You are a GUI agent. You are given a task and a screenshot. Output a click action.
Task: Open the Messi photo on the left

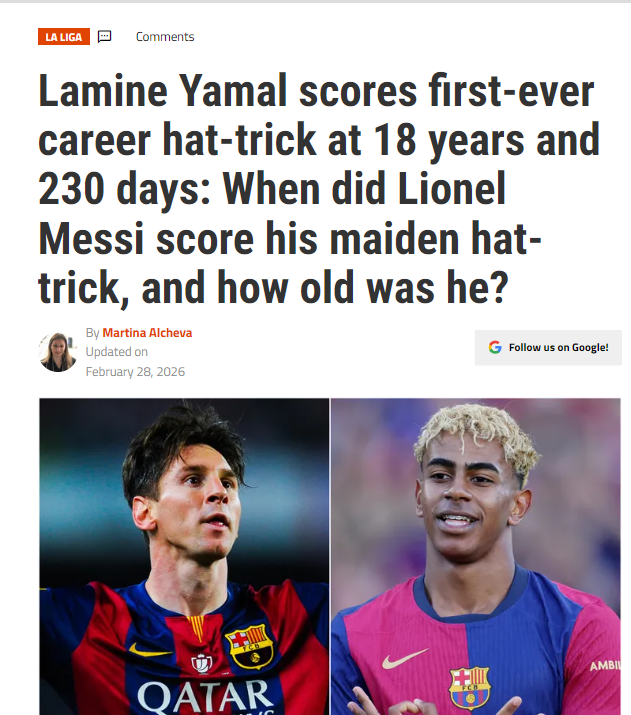point(184,556)
